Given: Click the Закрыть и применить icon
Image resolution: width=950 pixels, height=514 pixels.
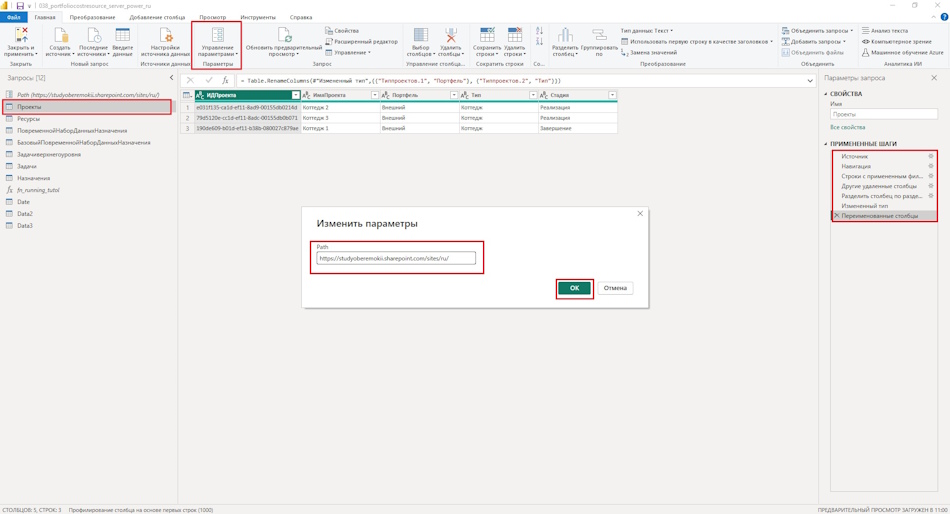Looking at the screenshot, I should point(22,35).
